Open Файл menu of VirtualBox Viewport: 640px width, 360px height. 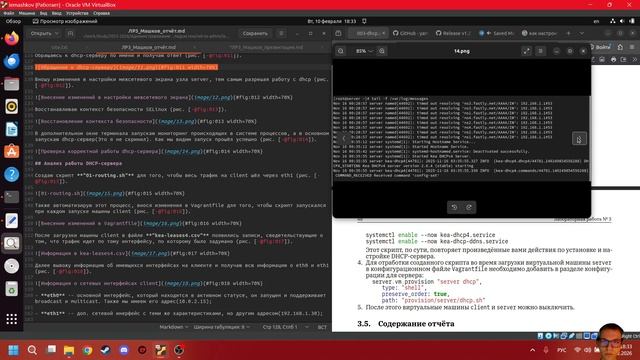9,13
